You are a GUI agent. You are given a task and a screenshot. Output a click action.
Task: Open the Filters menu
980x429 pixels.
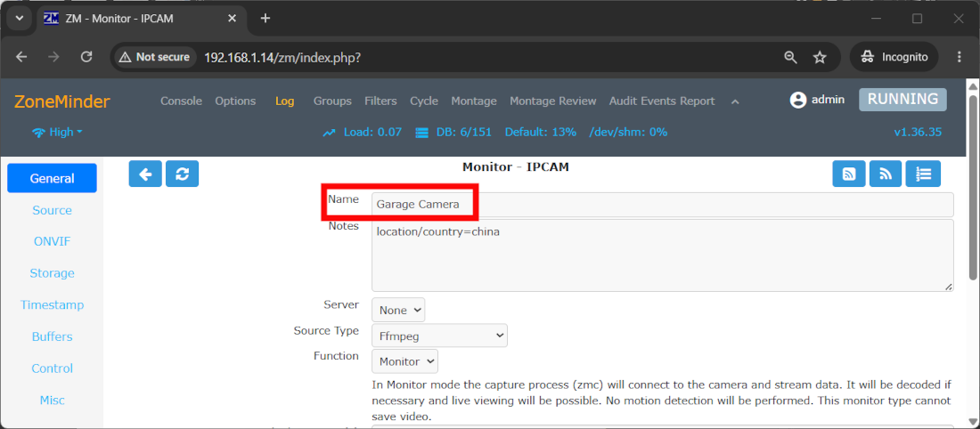point(380,101)
